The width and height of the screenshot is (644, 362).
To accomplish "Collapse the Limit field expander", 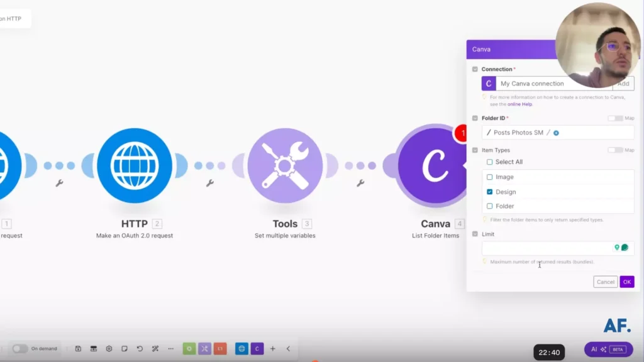I will click(475, 234).
